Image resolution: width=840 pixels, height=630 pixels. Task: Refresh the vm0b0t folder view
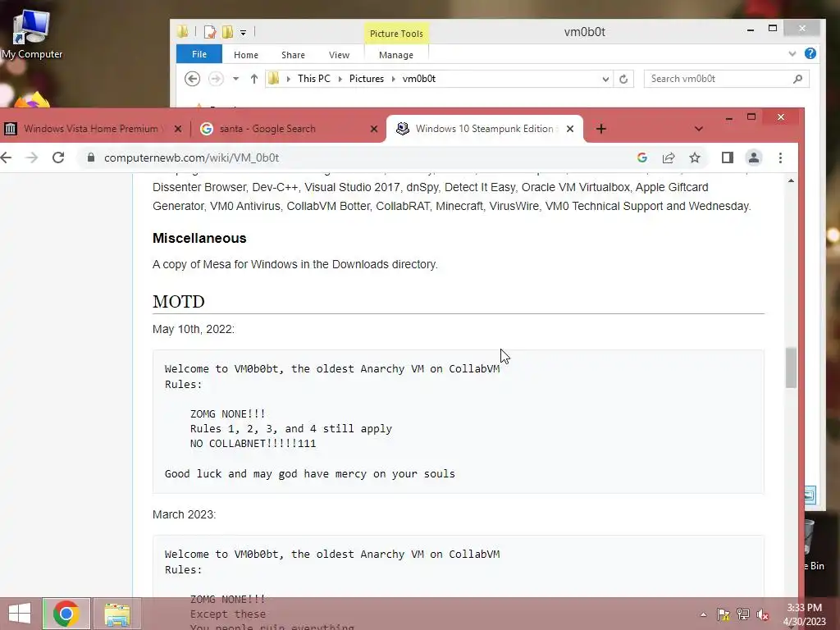pyautogui.click(x=623, y=79)
